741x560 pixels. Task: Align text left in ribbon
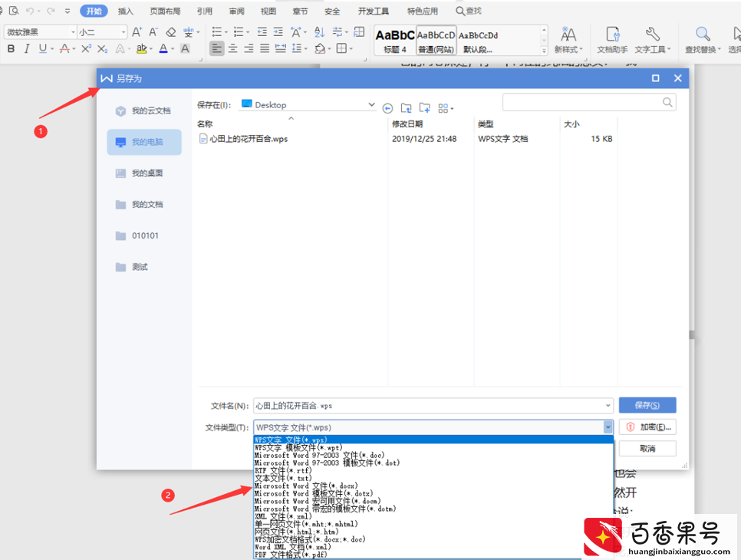(216, 48)
